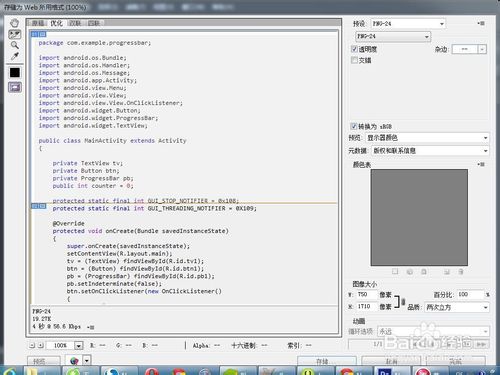Viewport: 500px width, 375px height.
Task: Select the Zoom tool
Action: pyautogui.click(x=14, y=45)
